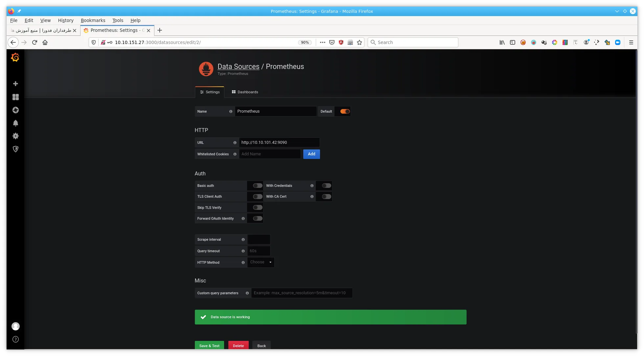This screenshot has width=644, height=356.
Task: Go to Firefox home page
Action: tap(45, 42)
